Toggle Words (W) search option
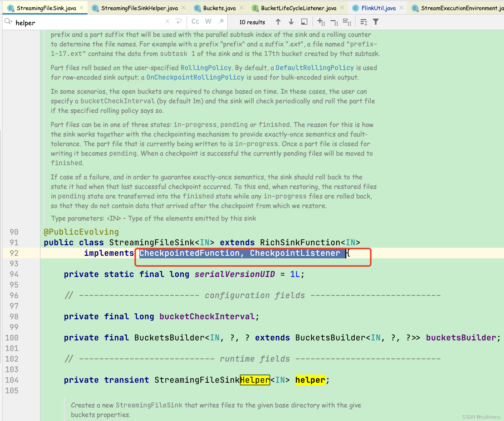 click(208, 22)
